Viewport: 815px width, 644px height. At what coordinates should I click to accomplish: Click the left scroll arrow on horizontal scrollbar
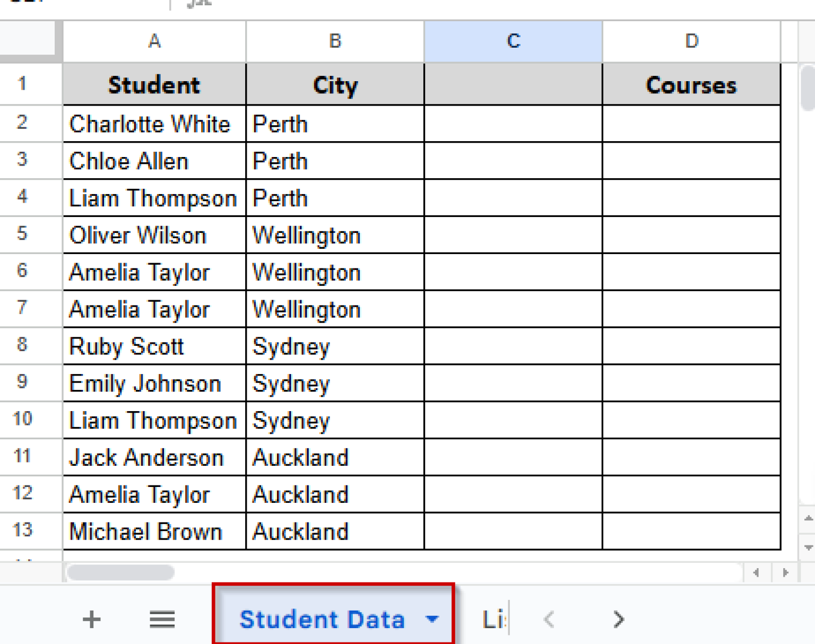point(756,573)
